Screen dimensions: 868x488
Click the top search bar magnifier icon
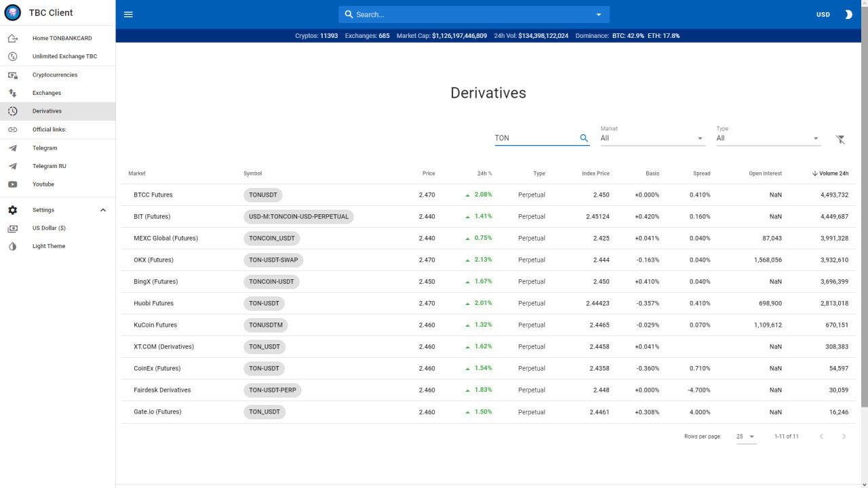pos(349,14)
